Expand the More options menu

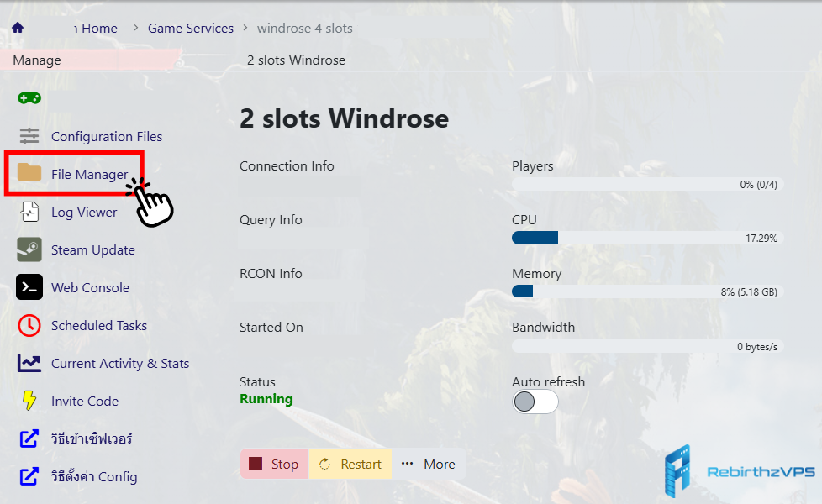pyautogui.click(x=428, y=464)
